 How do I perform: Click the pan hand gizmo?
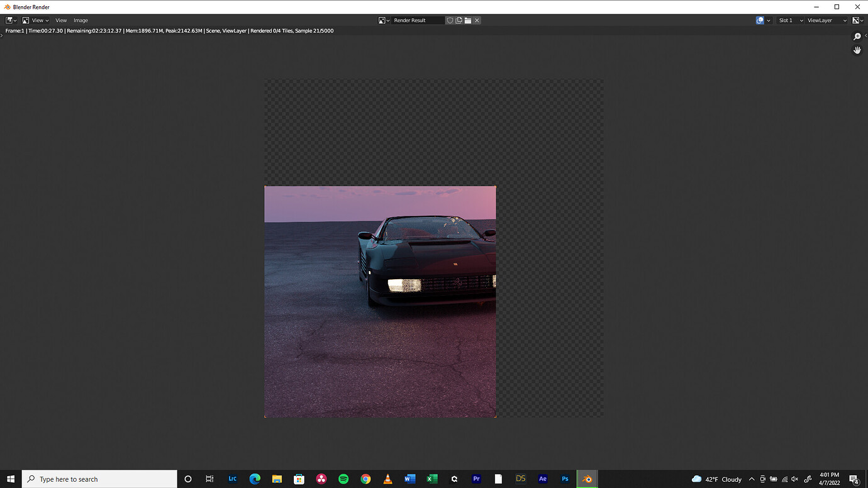[x=857, y=50]
